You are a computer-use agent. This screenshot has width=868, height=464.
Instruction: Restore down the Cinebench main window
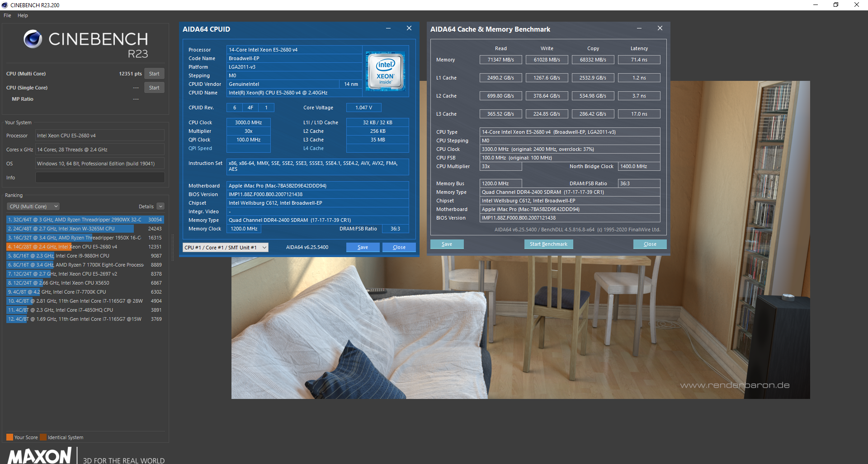(836, 5)
